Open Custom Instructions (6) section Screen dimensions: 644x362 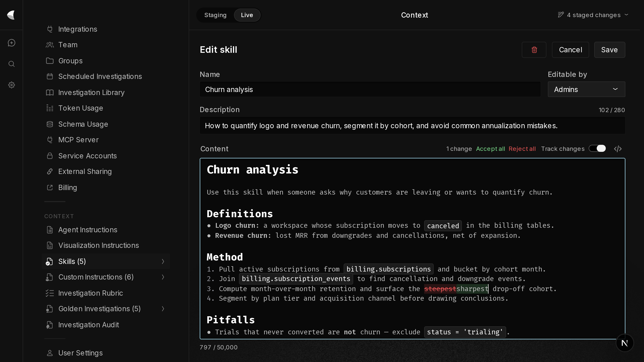pos(106,277)
